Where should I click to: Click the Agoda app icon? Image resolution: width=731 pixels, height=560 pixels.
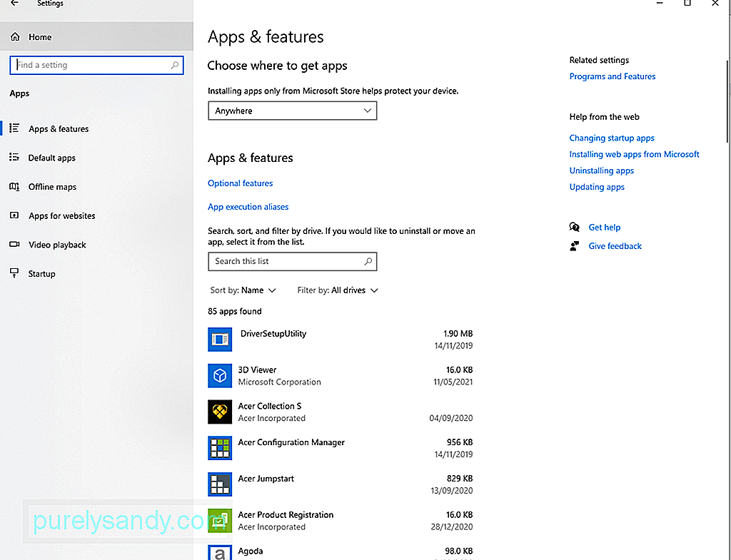[220, 553]
